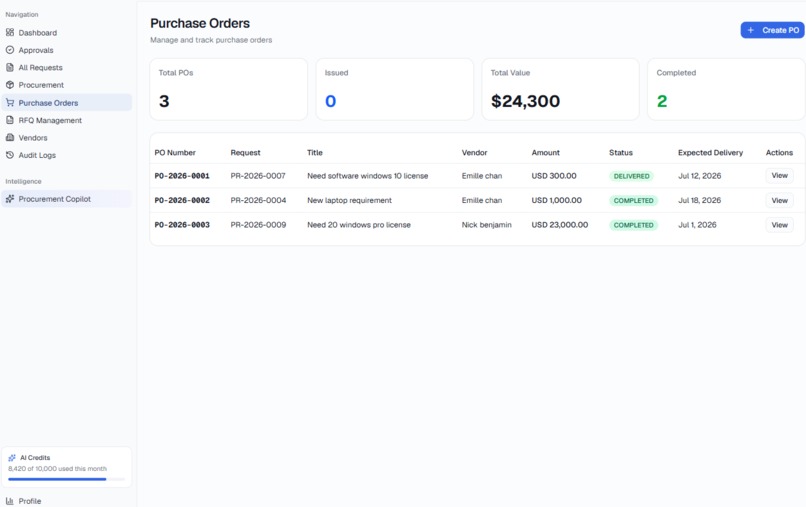The height and width of the screenshot is (507, 806).
Task: Navigate to Vendors
Action: 66,137
